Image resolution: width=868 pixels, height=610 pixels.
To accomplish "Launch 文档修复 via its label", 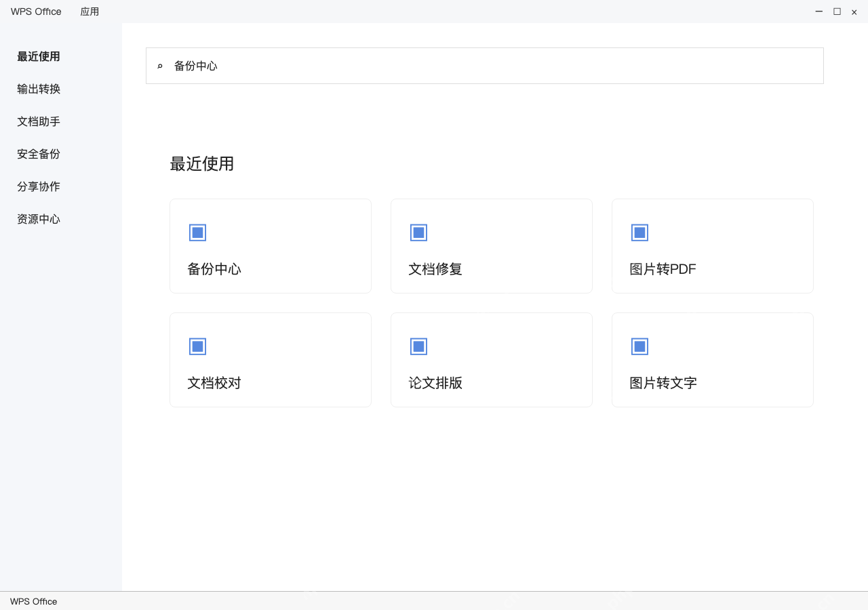I will [435, 269].
